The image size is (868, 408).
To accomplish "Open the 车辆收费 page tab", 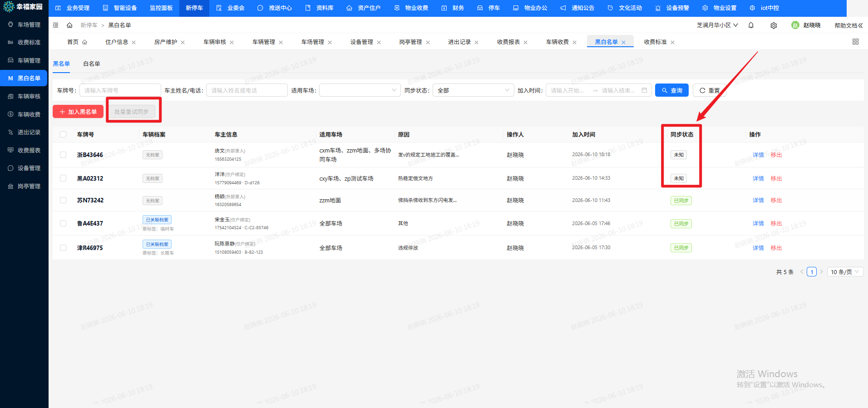I will [x=557, y=42].
